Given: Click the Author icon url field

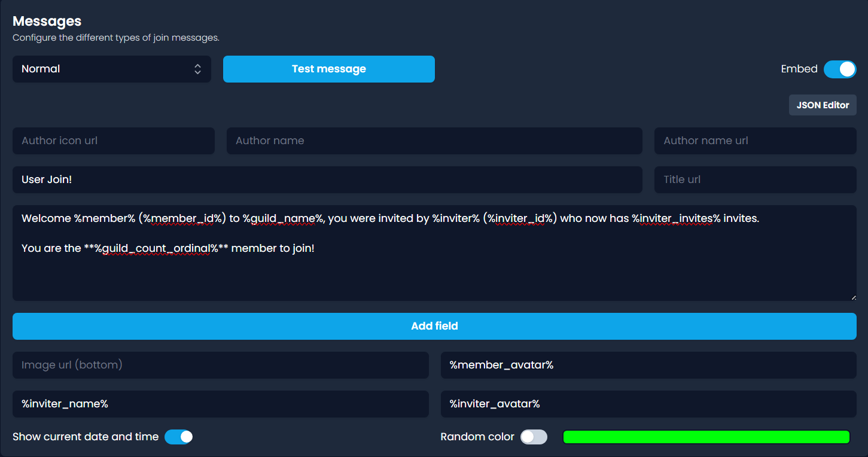Looking at the screenshot, I should (x=113, y=141).
